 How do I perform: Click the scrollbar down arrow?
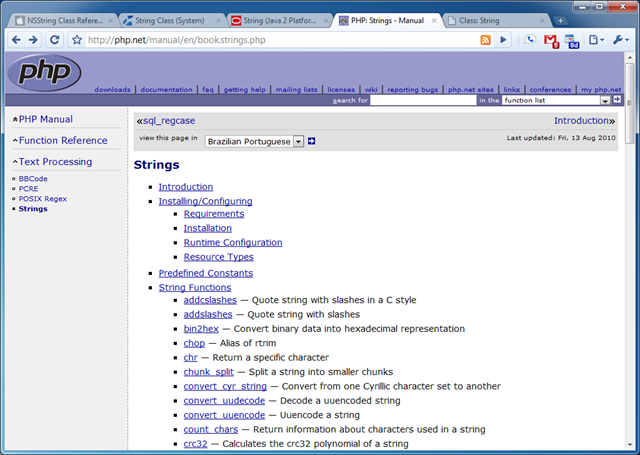629,444
